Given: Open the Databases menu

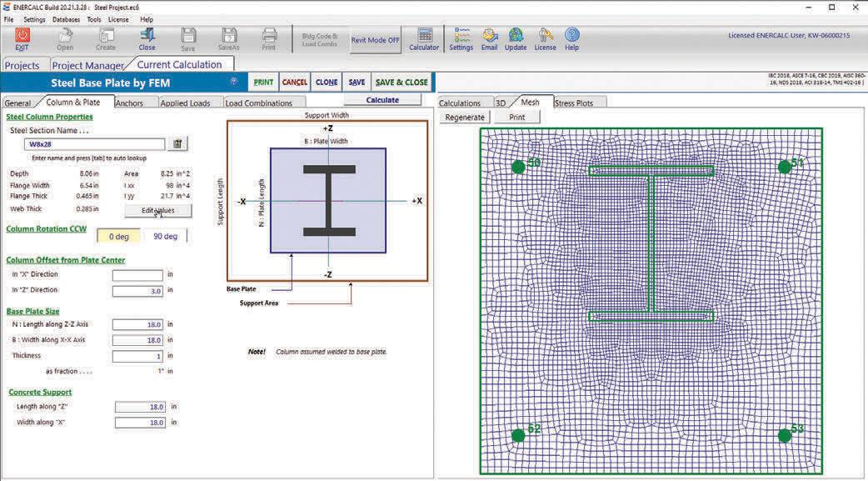Looking at the screenshot, I should [x=66, y=19].
